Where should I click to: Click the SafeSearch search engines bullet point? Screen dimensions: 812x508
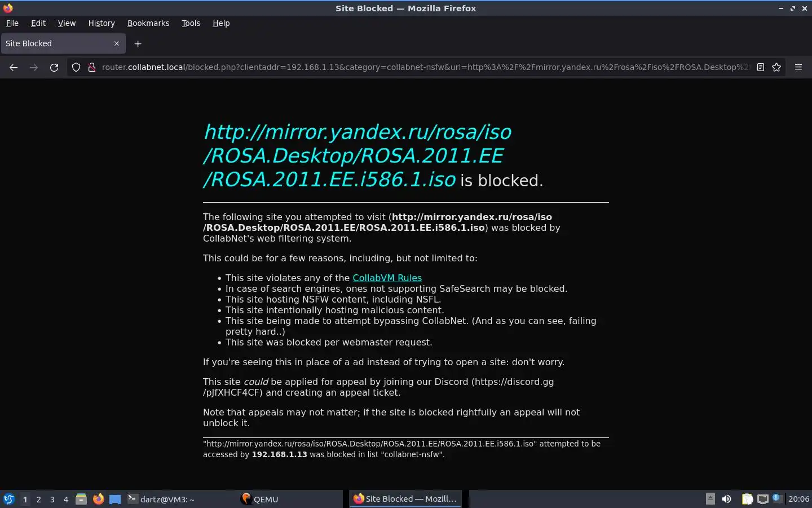point(396,288)
